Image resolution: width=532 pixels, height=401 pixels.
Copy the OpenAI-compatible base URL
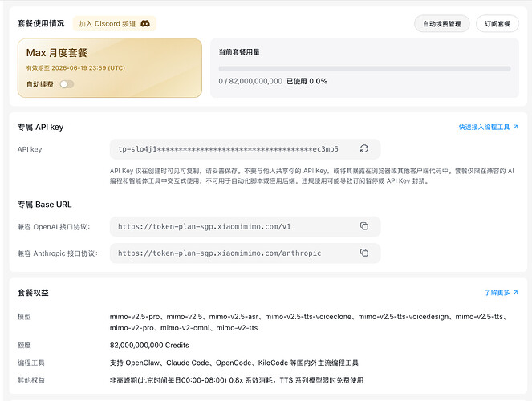(x=364, y=226)
